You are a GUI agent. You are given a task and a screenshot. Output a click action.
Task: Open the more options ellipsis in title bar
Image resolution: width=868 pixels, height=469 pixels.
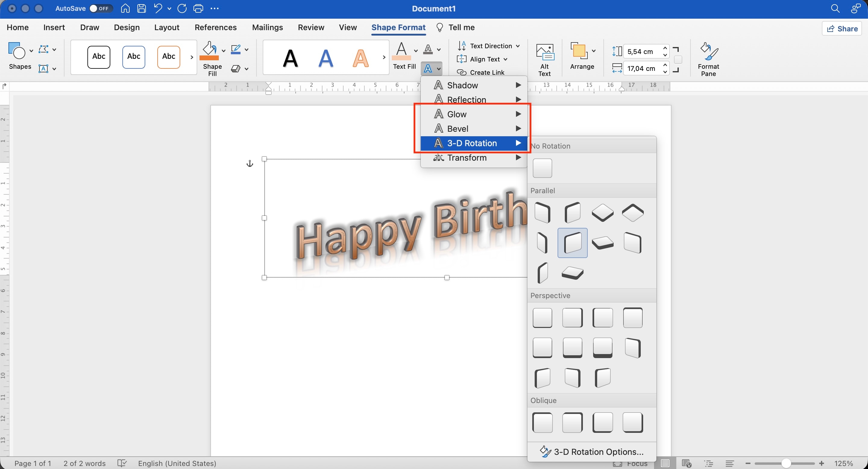point(214,8)
